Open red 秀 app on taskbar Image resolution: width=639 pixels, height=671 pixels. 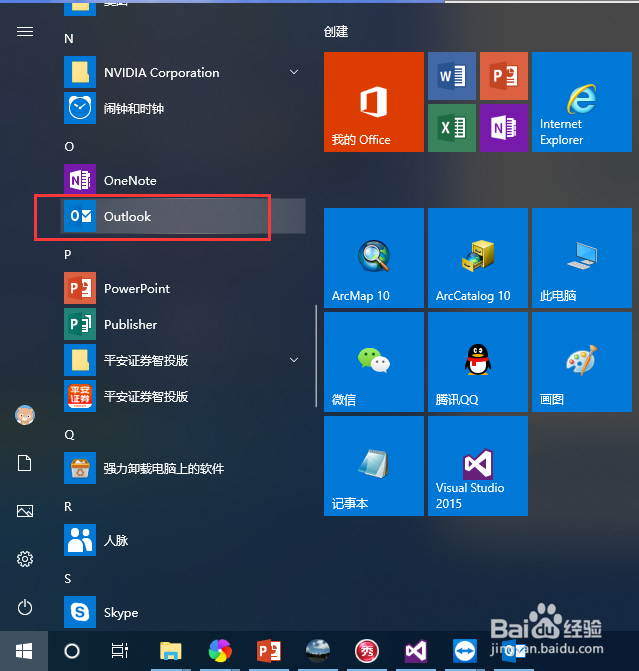367,651
